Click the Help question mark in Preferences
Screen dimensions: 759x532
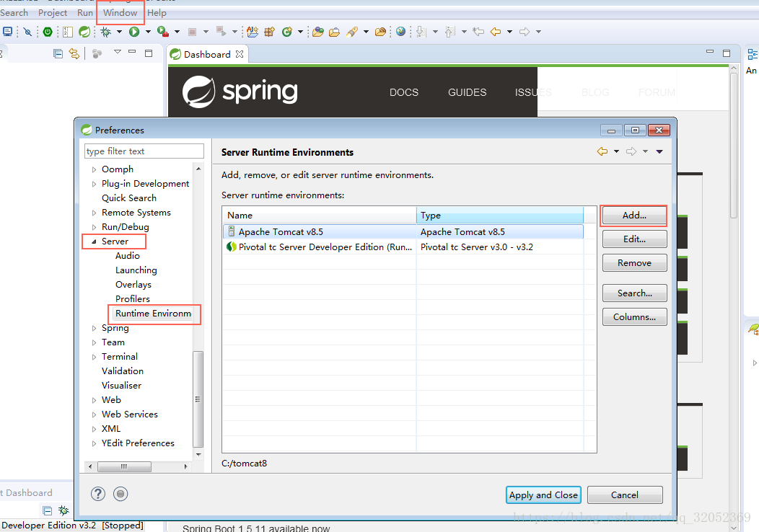tap(98, 494)
